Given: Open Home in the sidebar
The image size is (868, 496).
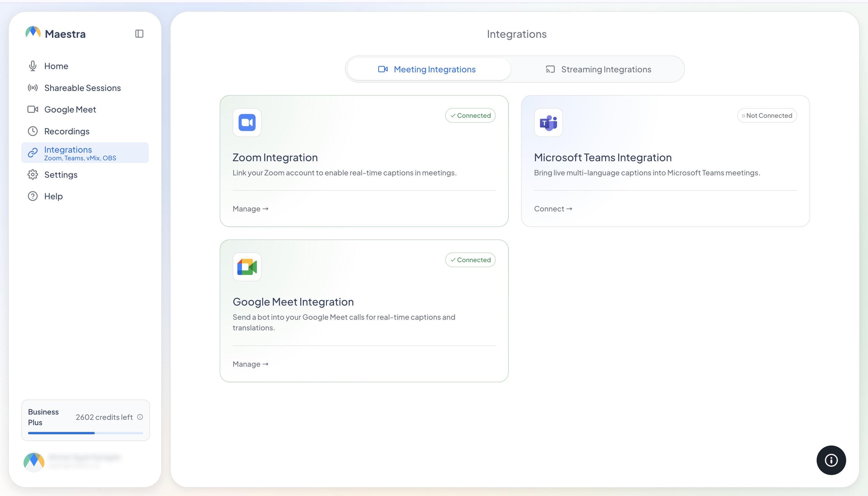Looking at the screenshot, I should click(x=85, y=66).
